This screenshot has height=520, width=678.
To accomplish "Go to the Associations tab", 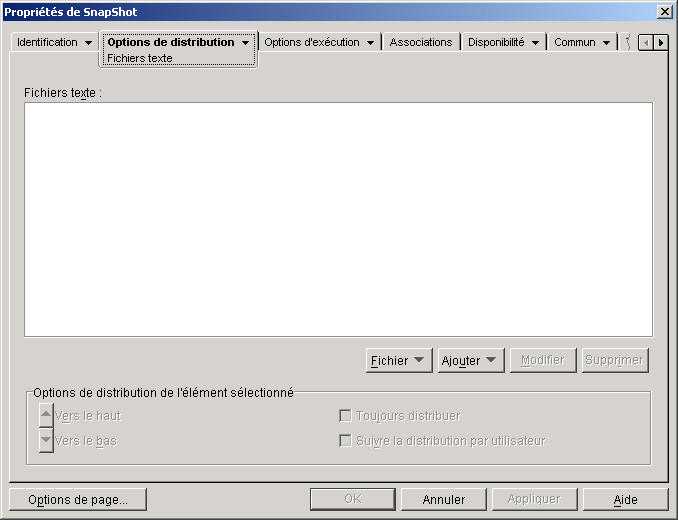I will click(x=421, y=42).
